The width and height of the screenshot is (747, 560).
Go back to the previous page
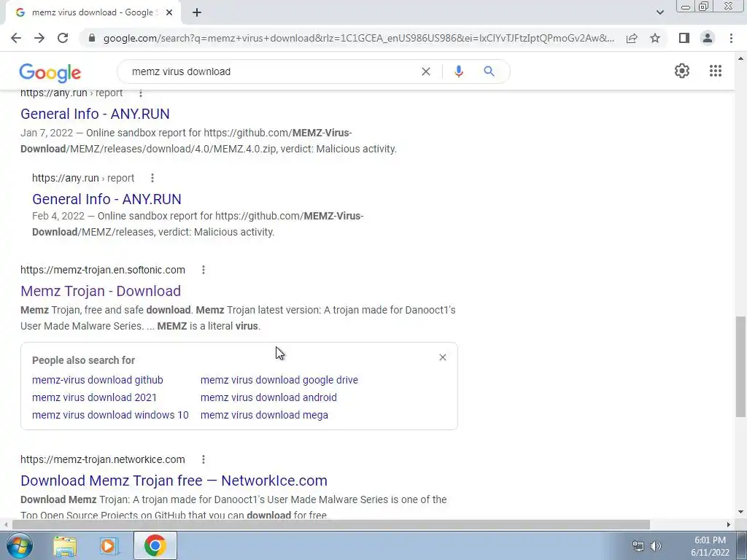click(16, 38)
